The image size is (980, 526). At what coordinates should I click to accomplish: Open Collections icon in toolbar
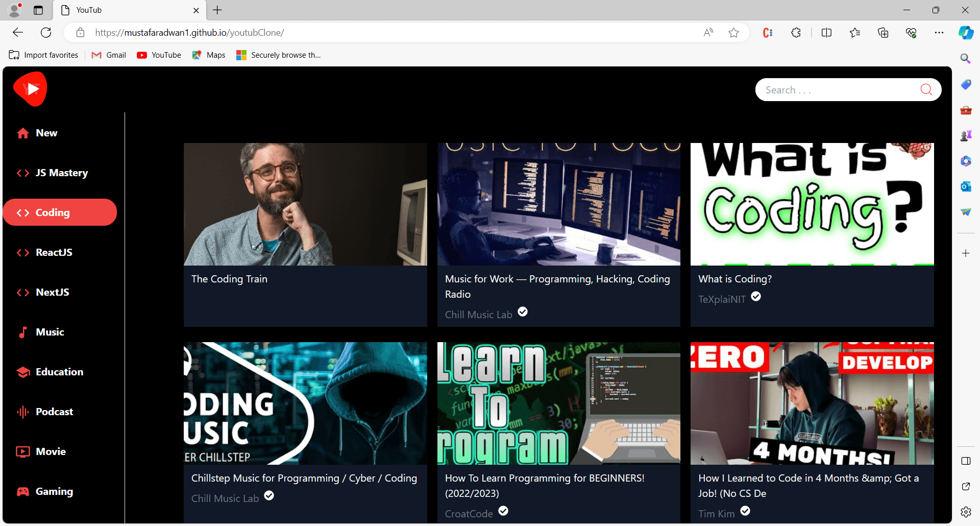(x=883, y=33)
